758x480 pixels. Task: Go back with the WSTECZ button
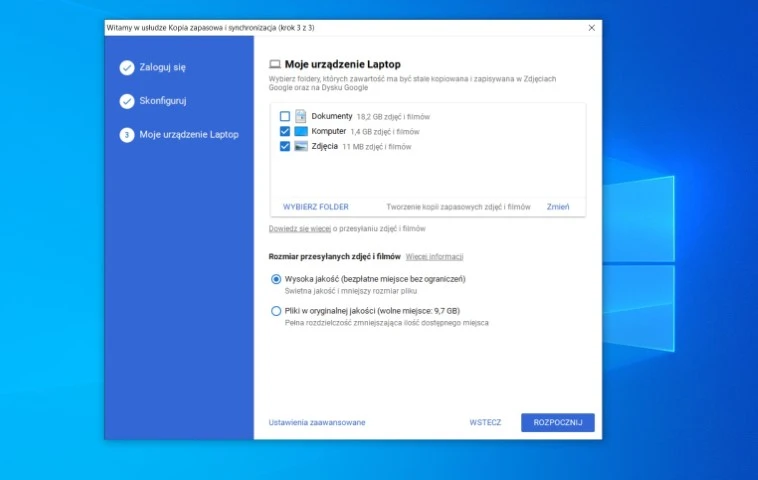click(485, 422)
